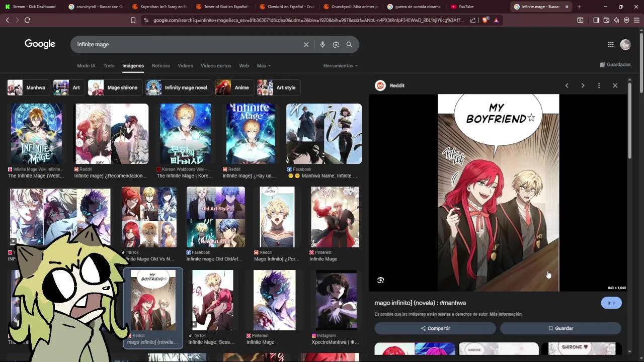Open three-dot options in preview panel
The width and height of the screenshot is (644, 362).
599,85
